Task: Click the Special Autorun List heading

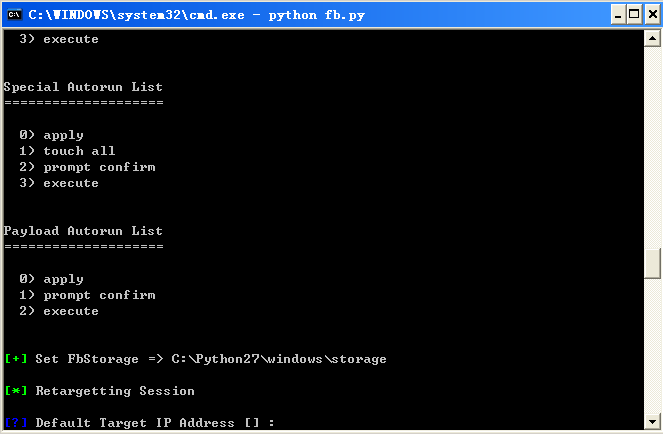Action: point(83,87)
